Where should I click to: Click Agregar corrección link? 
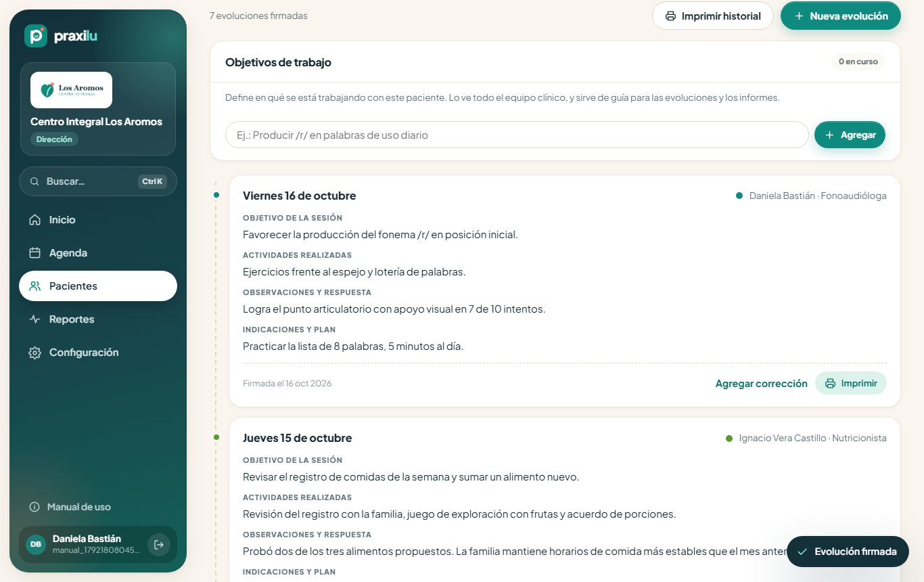pyautogui.click(x=761, y=383)
